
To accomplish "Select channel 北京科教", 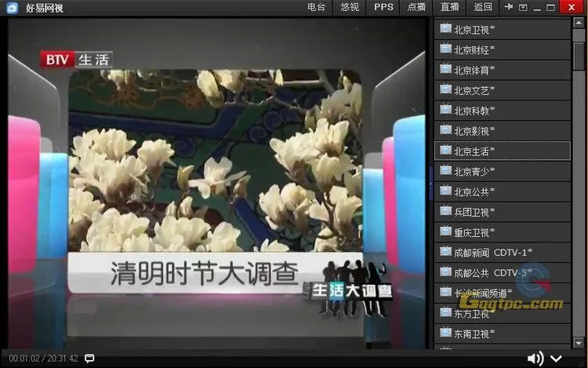I will pyautogui.click(x=502, y=111).
